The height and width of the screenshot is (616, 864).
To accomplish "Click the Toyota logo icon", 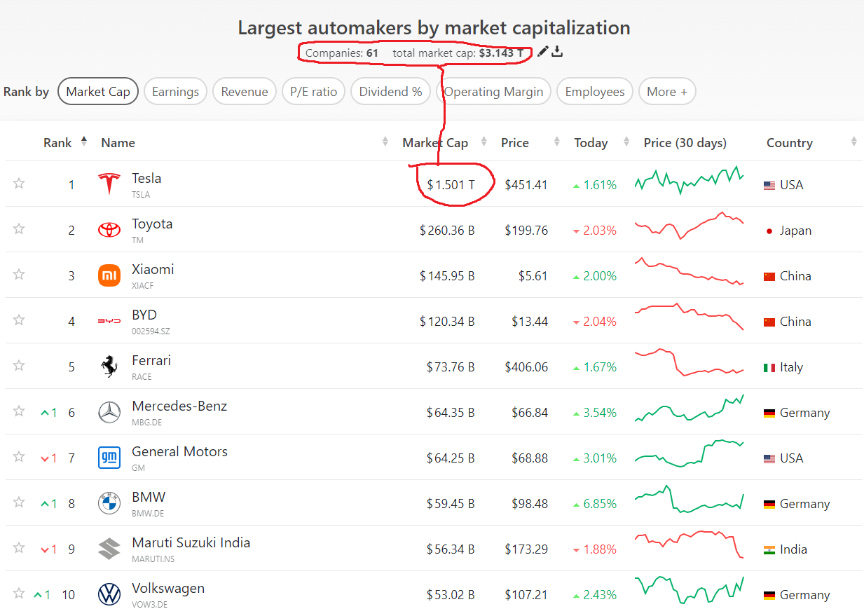I will [x=109, y=231].
